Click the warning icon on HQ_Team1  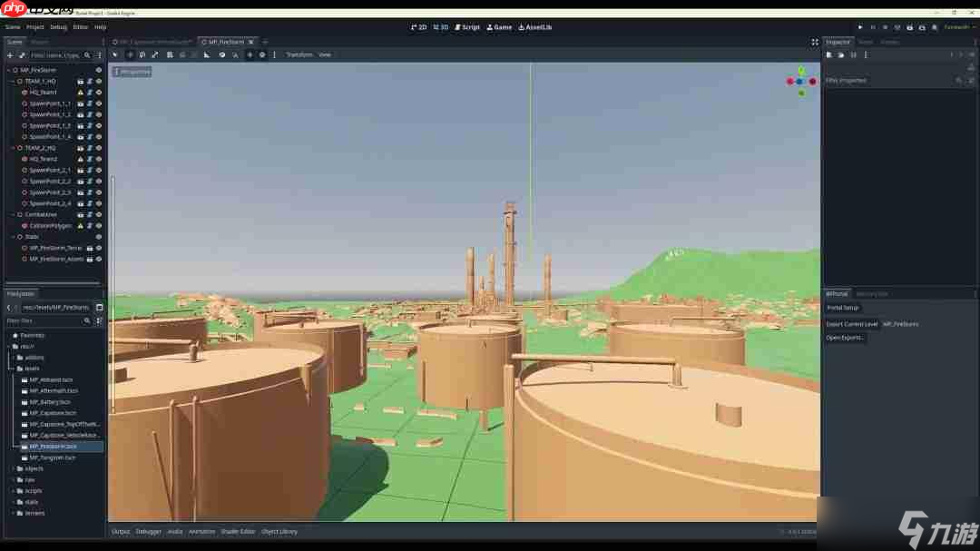click(x=80, y=93)
